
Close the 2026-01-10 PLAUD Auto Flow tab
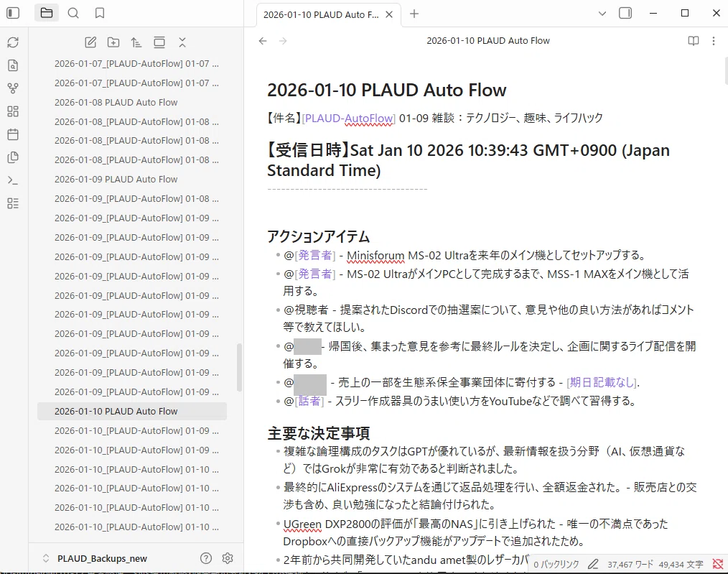tap(389, 14)
